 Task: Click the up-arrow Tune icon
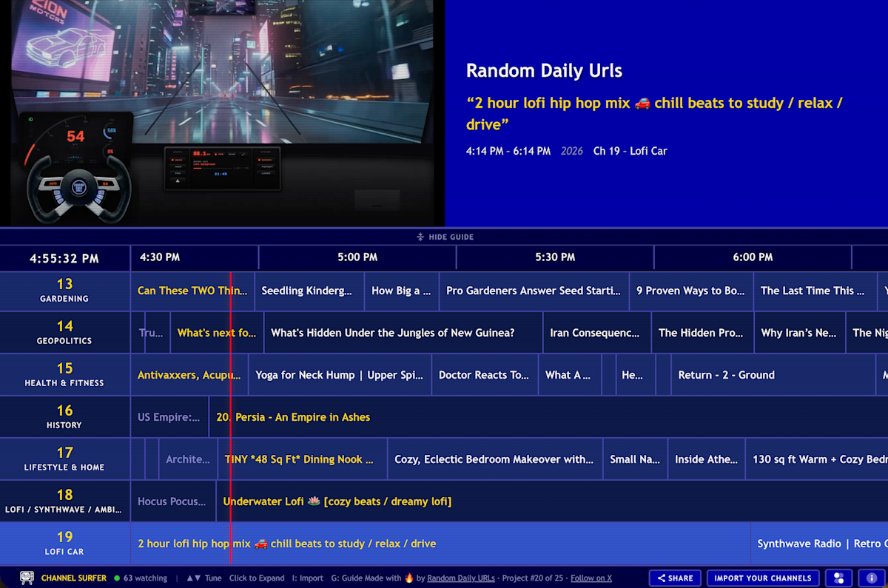pos(191,578)
